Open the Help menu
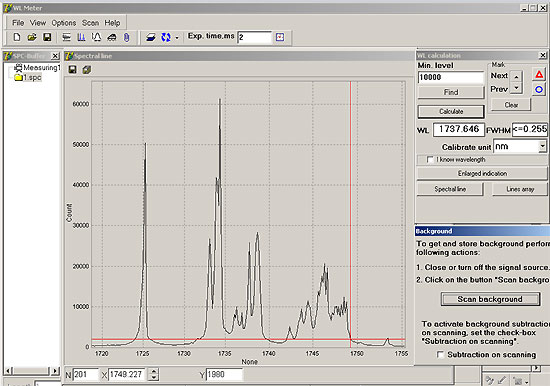 coord(112,23)
